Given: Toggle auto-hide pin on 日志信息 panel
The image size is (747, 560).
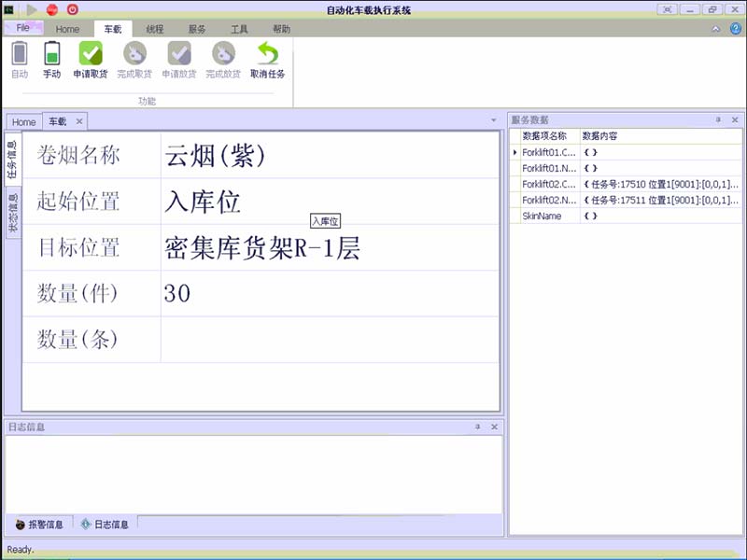Looking at the screenshot, I should [478, 427].
